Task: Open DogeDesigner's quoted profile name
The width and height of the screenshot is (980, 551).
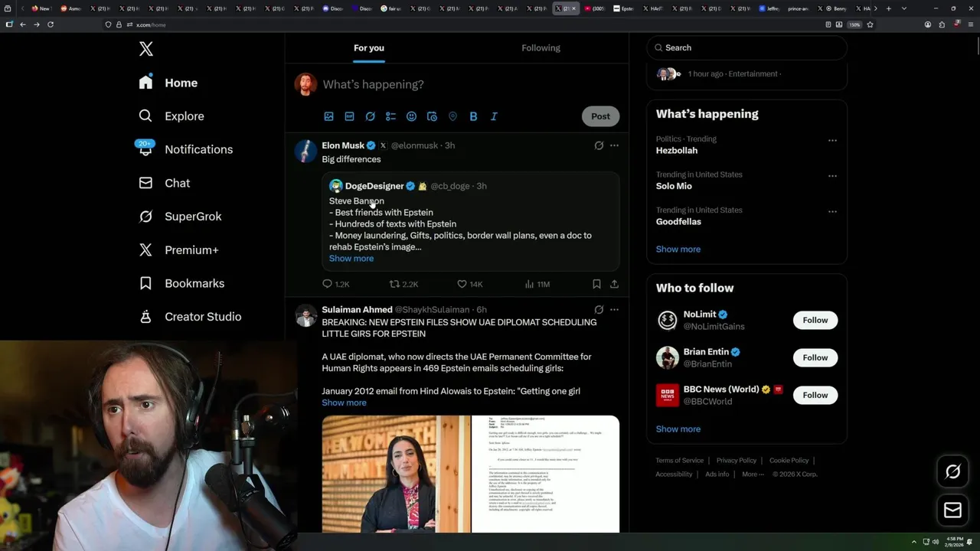Action: coord(374,186)
